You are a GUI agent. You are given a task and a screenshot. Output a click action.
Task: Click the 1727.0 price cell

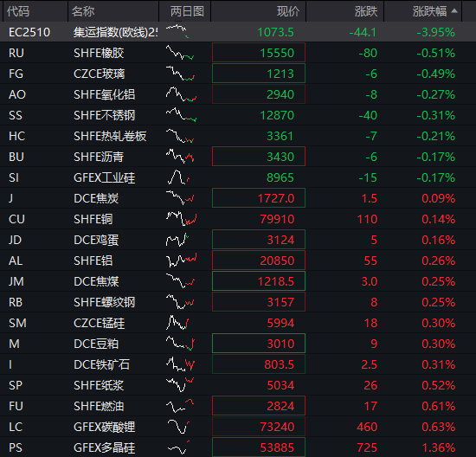click(x=259, y=198)
